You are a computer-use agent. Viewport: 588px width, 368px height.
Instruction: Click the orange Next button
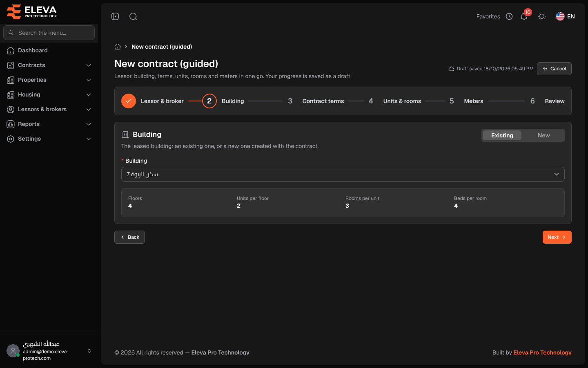pos(557,237)
